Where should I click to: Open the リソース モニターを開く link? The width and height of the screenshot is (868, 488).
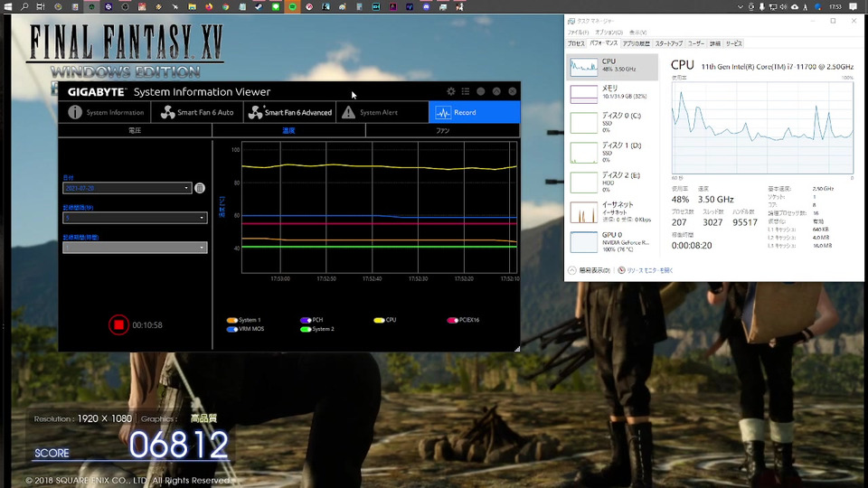(x=649, y=270)
